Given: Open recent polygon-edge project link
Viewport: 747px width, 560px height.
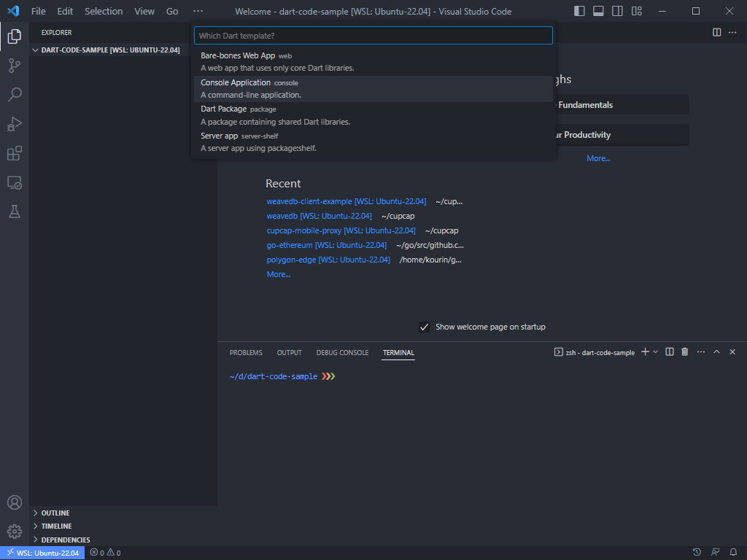Looking at the screenshot, I should click(328, 260).
